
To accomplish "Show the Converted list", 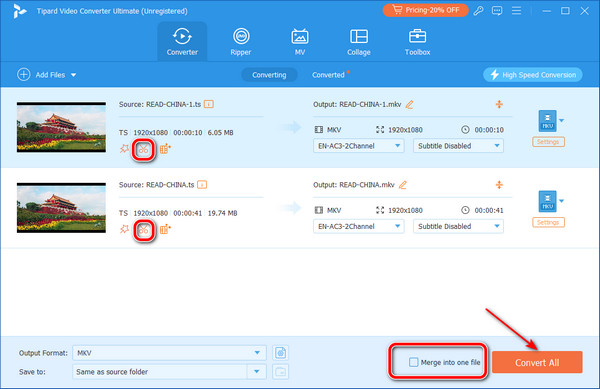I will 328,75.
